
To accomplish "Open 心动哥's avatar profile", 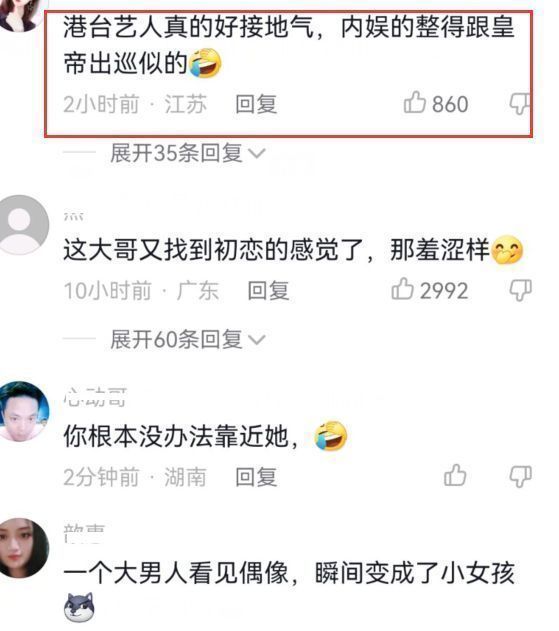I will tap(22, 411).
